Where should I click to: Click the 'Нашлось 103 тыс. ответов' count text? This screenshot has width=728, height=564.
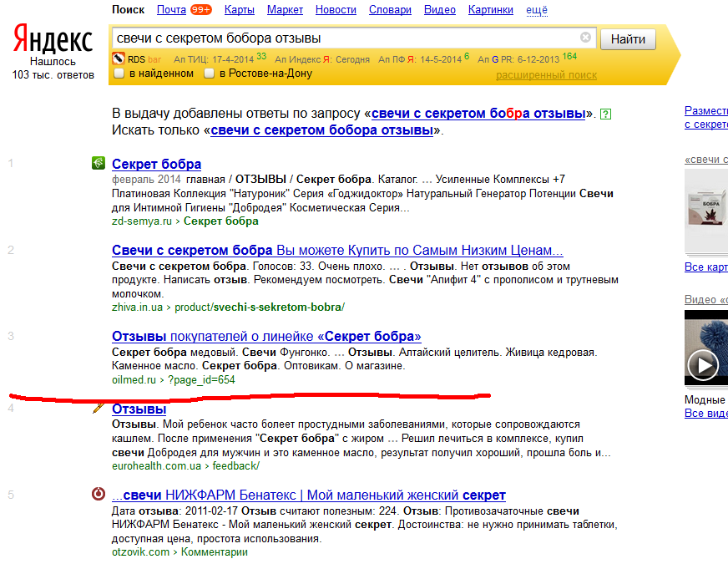(x=53, y=69)
